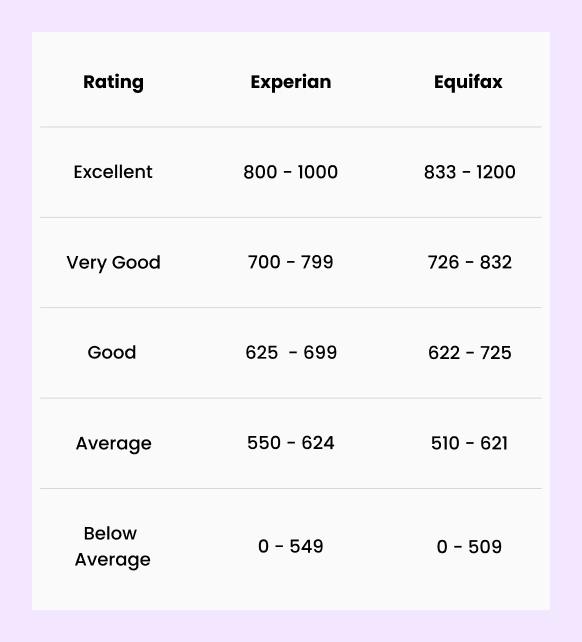Click Equifax range 0 - 509
This screenshot has height=642, width=582.
[x=469, y=547]
